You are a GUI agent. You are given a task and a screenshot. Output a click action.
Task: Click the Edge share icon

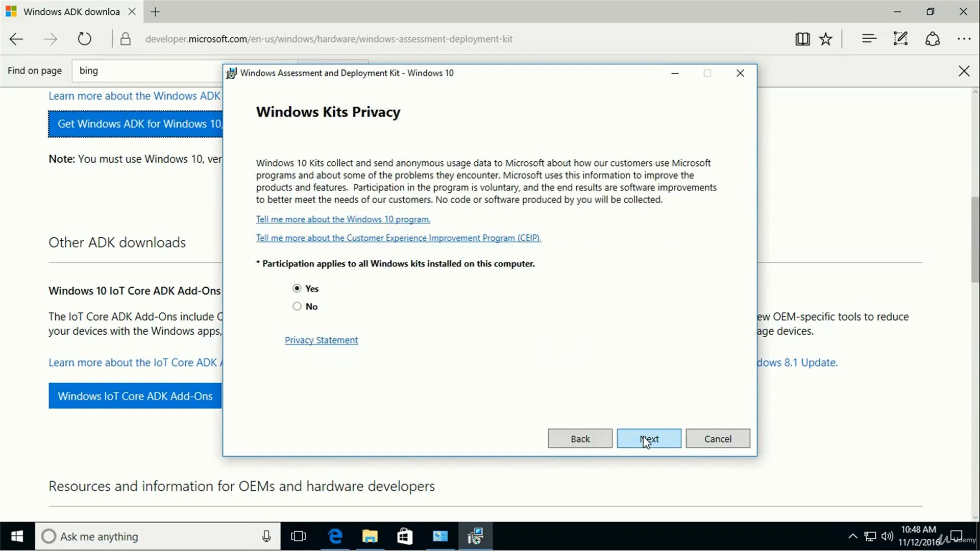pos(933,39)
